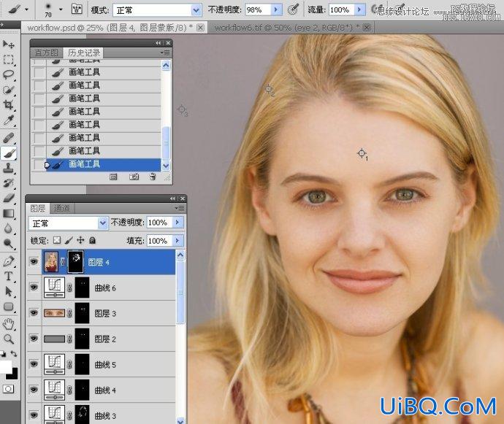Open the brush preset picker arrow
Viewport: 504px width, 424px height.
coord(61,9)
